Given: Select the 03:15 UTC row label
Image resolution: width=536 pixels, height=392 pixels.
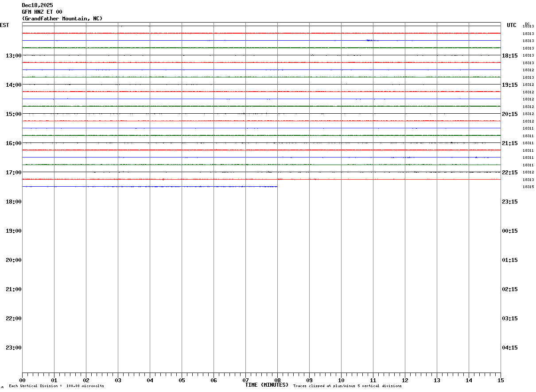Looking at the screenshot, I should (510, 318).
